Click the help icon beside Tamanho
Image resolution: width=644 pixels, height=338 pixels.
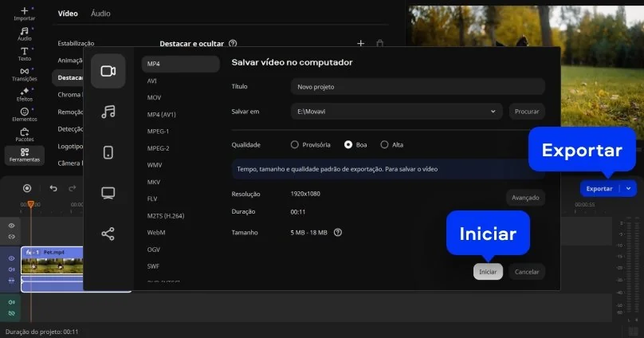pos(338,233)
